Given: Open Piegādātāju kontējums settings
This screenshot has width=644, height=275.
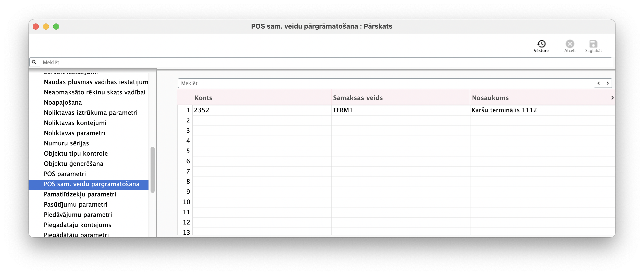Looking at the screenshot, I should [x=78, y=225].
